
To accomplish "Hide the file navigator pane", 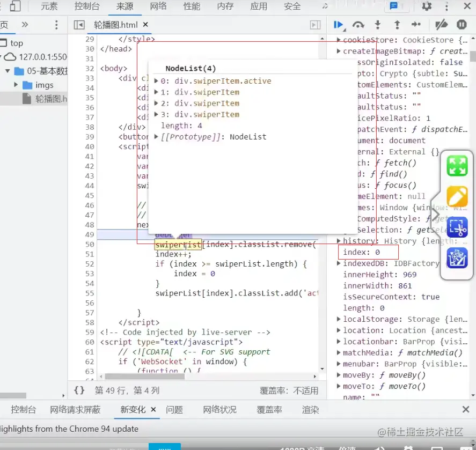I will coord(79,25).
